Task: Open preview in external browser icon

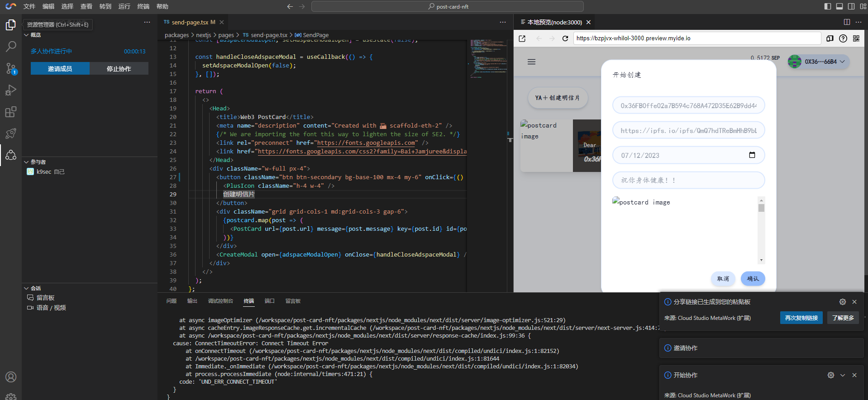Action: click(522, 38)
